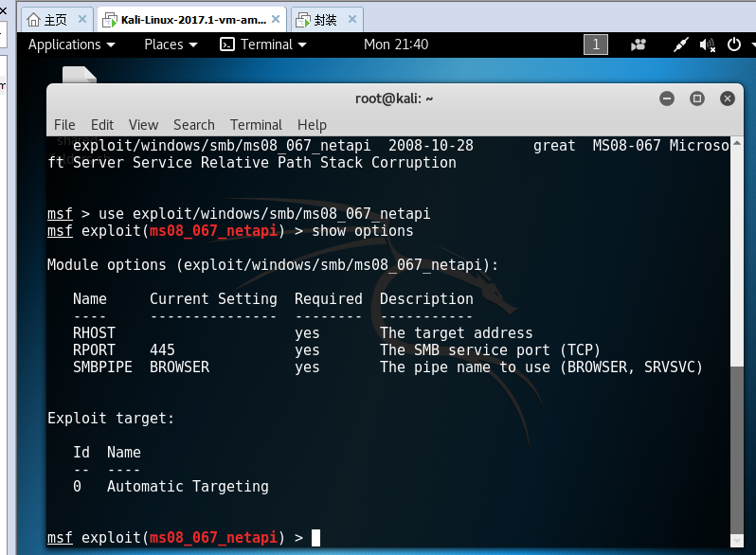The height and width of the screenshot is (555, 756).
Task: Minimize the root@kali terminal window
Action: [x=667, y=98]
